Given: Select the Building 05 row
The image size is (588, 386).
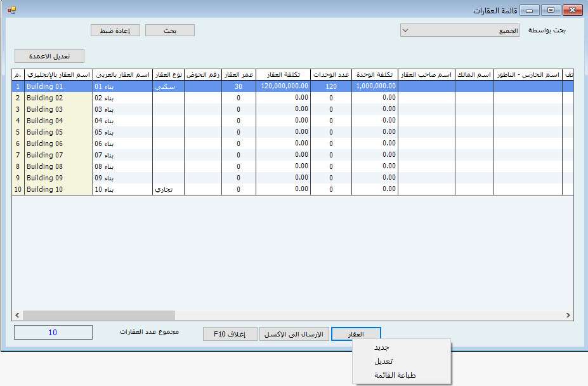Looking at the screenshot, I should click(58, 132).
